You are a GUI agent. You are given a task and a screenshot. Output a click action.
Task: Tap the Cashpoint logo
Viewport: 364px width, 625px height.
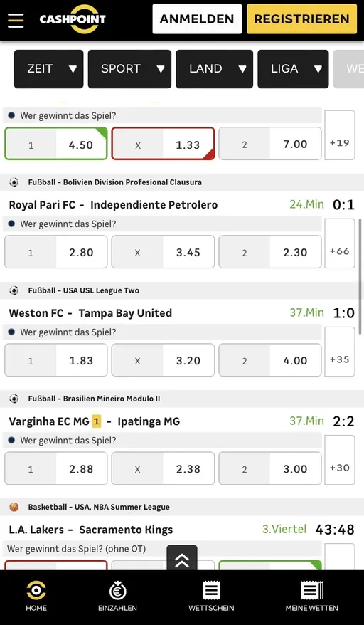(x=73, y=19)
